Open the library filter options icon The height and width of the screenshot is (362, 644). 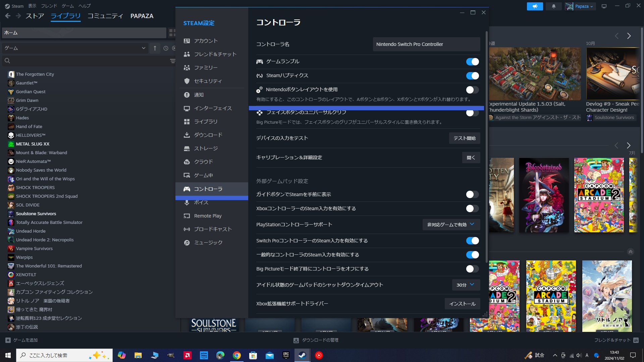172,61
